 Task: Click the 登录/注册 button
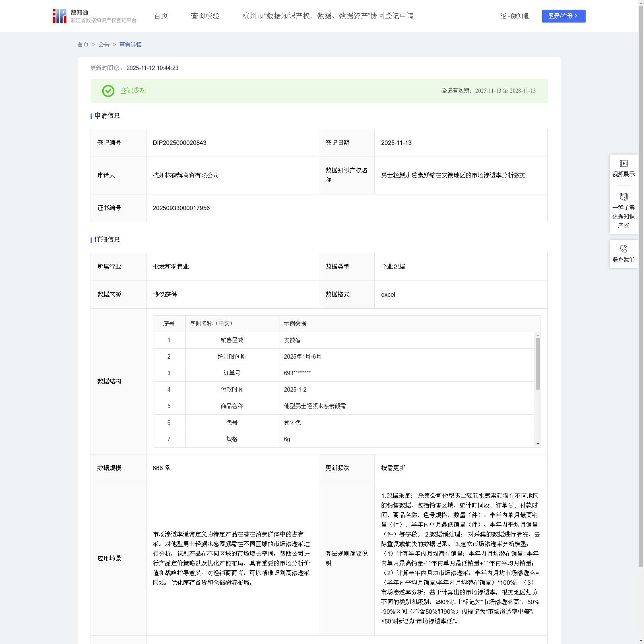click(563, 16)
